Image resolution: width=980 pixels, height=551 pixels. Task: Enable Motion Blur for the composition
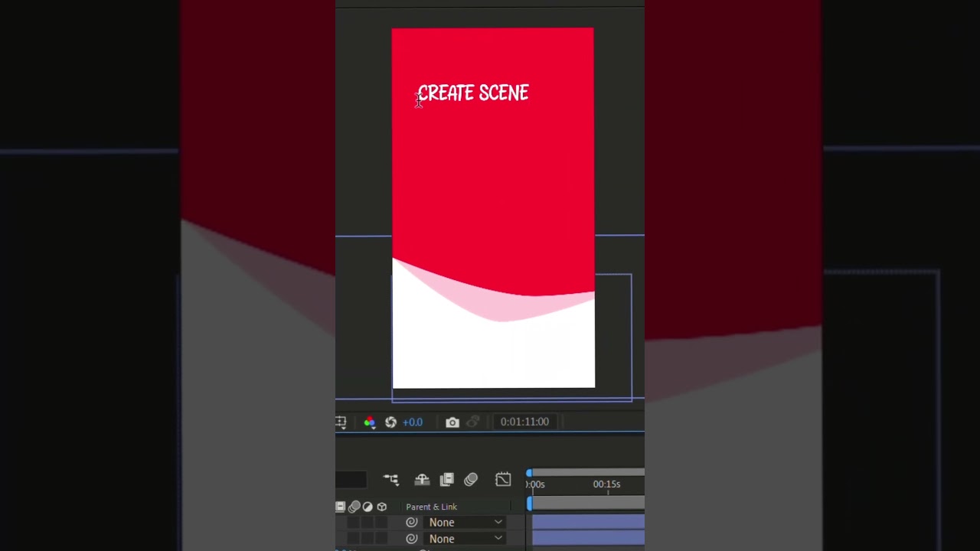point(471,480)
